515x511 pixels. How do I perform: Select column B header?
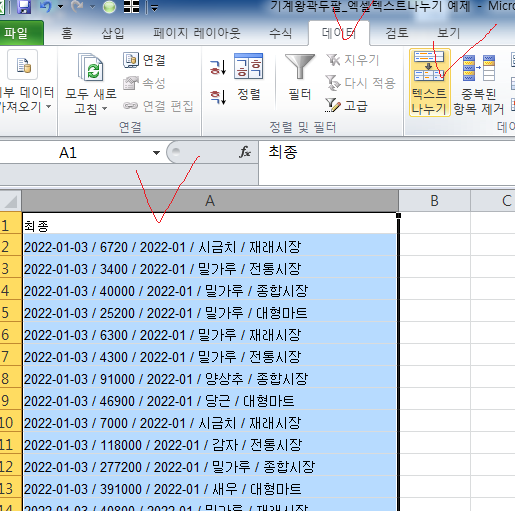point(434,201)
